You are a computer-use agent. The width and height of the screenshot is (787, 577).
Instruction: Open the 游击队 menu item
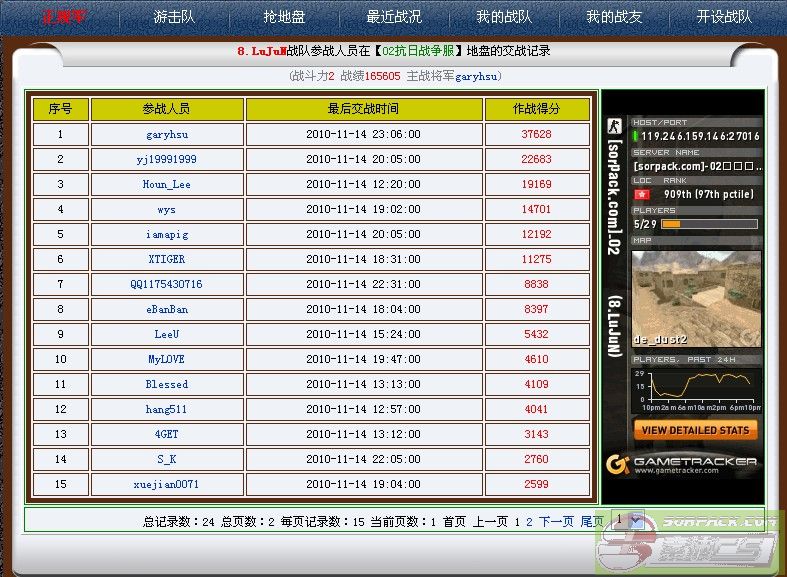[174, 17]
